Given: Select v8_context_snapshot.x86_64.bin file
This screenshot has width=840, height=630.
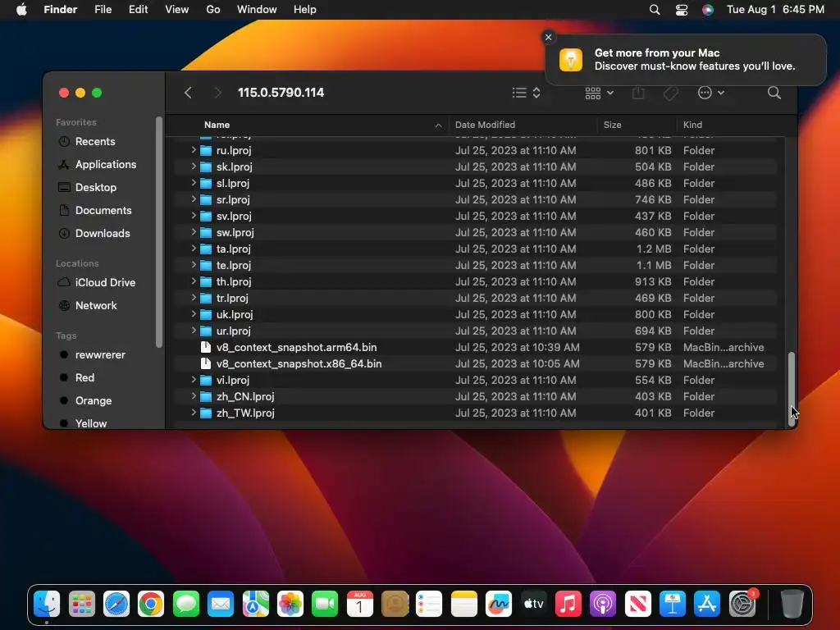Looking at the screenshot, I should (299, 363).
